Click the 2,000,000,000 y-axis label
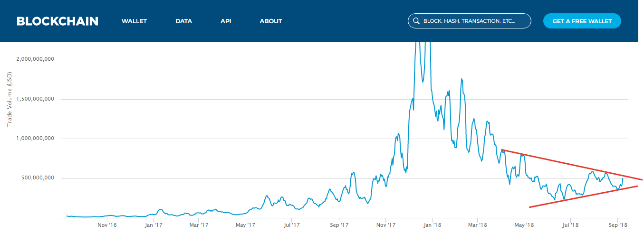644x243 pixels. coord(35,59)
